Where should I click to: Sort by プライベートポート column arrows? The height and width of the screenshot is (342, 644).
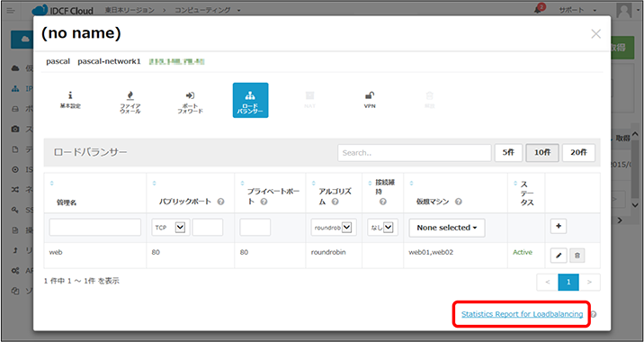(x=242, y=184)
